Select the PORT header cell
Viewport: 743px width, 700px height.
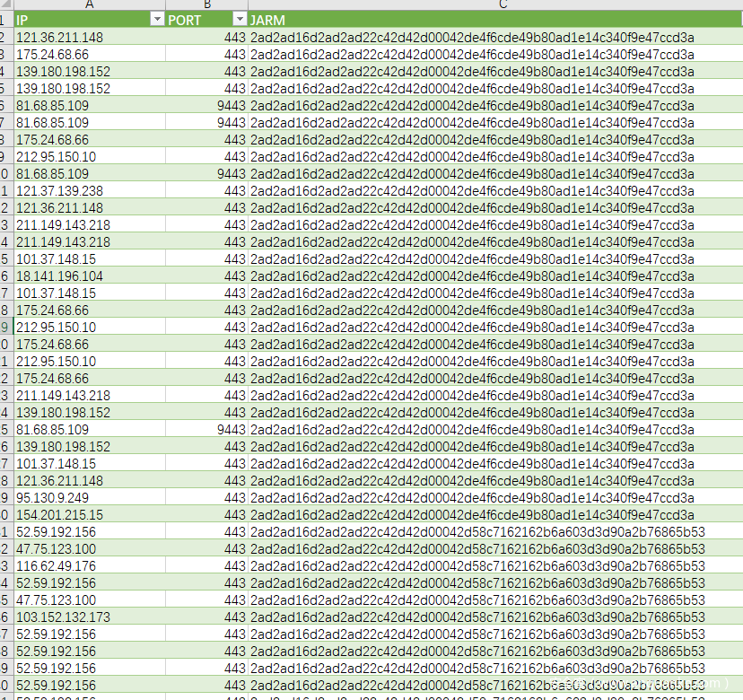coord(206,20)
